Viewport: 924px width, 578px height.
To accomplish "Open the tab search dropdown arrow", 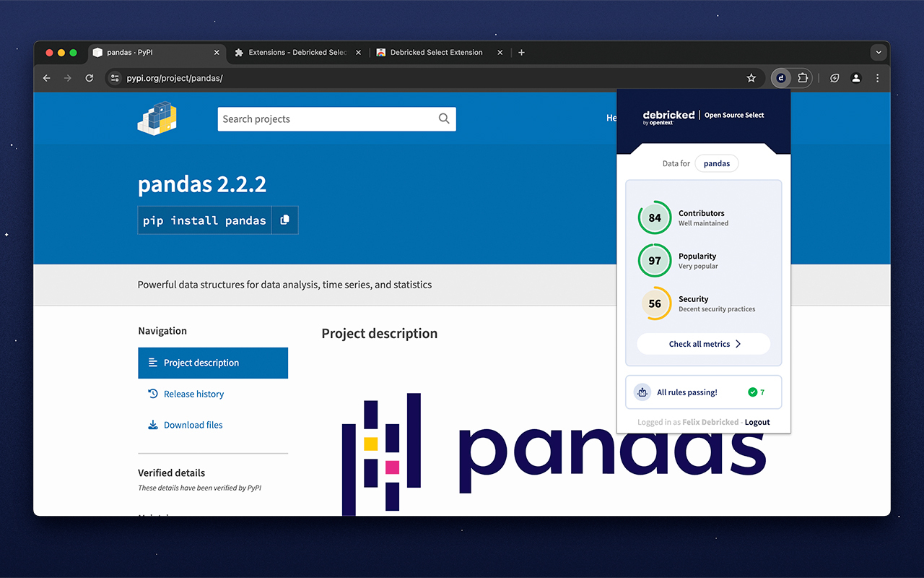I will pyautogui.click(x=879, y=52).
